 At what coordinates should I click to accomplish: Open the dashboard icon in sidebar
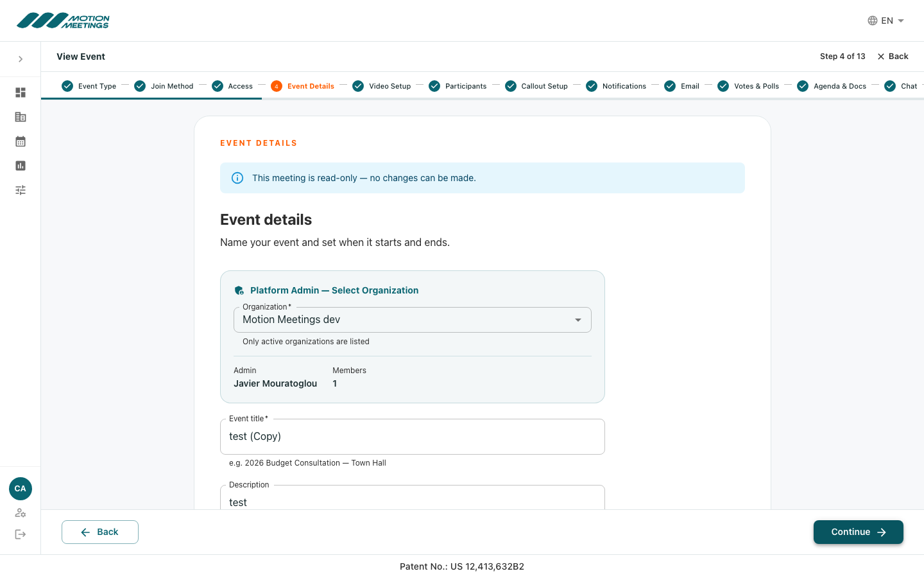(x=21, y=92)
